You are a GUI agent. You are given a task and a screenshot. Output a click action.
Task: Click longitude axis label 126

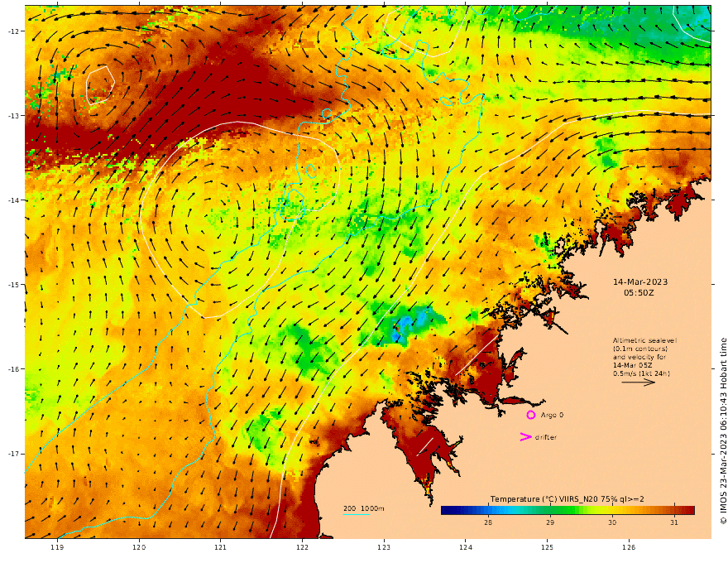629,547
